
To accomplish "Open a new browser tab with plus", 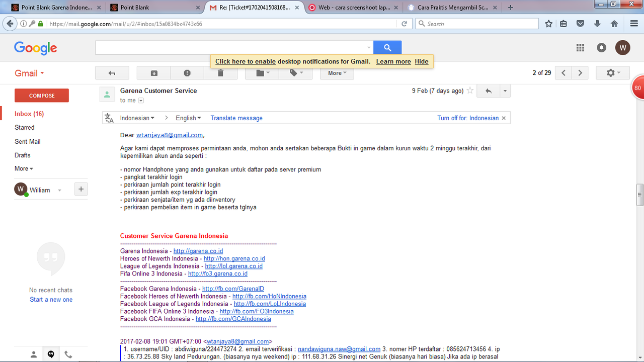I will coord(511,8).
